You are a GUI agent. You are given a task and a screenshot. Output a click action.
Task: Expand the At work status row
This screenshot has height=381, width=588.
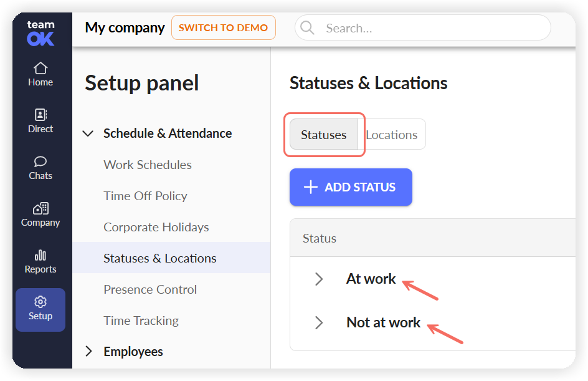319,279
